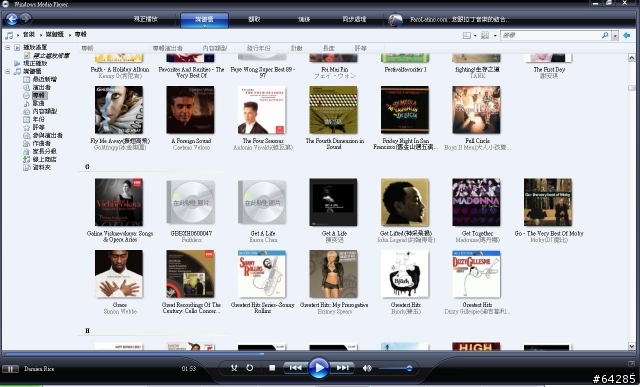Select Album (專輯) in sidebar
Viewport: 640px width, 387px height.
[35, 95]
